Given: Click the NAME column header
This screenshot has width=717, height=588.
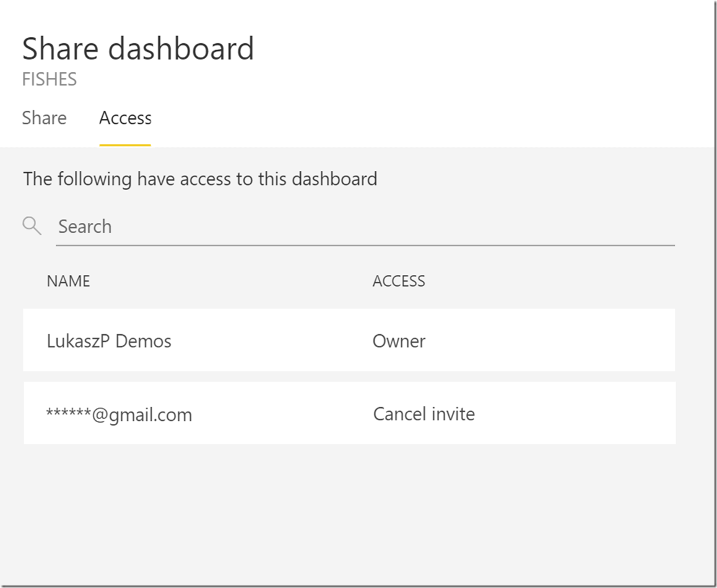Looking at the screenshot, I should pyautogui.click(x=68, y=281).
